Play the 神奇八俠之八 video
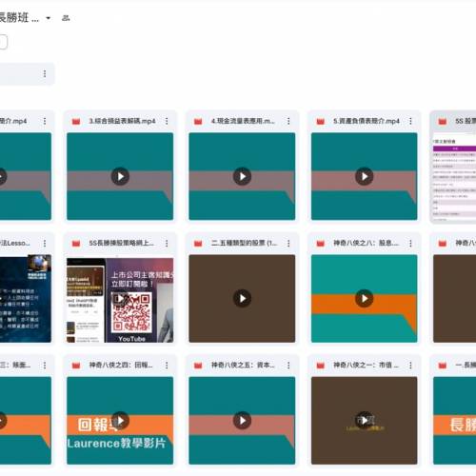Image resolution: width=476 pixels, height=476 pixels. 365,298
